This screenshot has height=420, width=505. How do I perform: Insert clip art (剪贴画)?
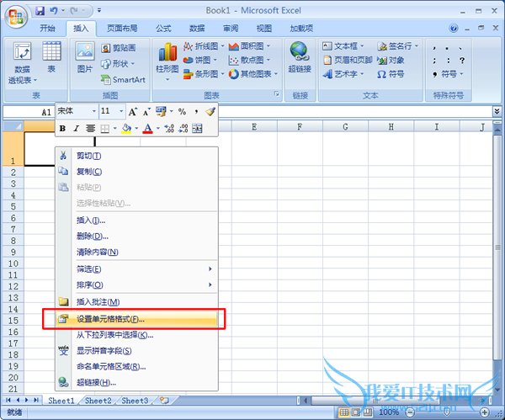click(119, 48)
